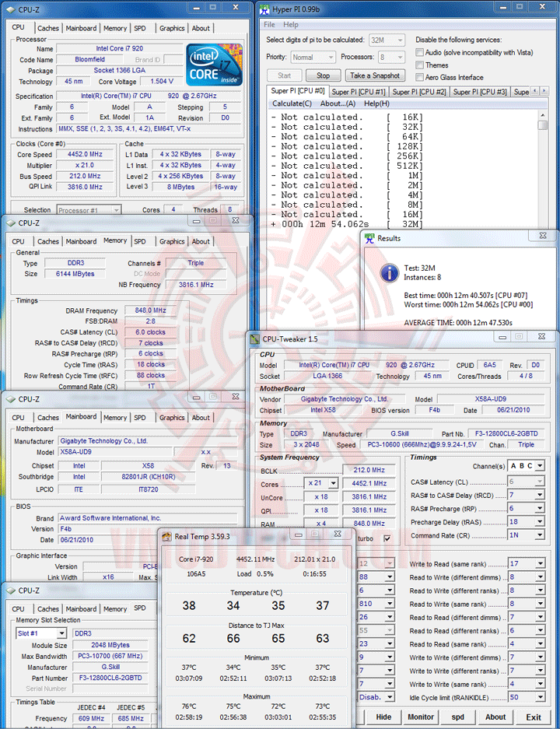Image resolution: width=560 pixels, height=729 pixels.
Task: Click the 000h 12m 54.062s 32M result line
Action: coord(347,224)
